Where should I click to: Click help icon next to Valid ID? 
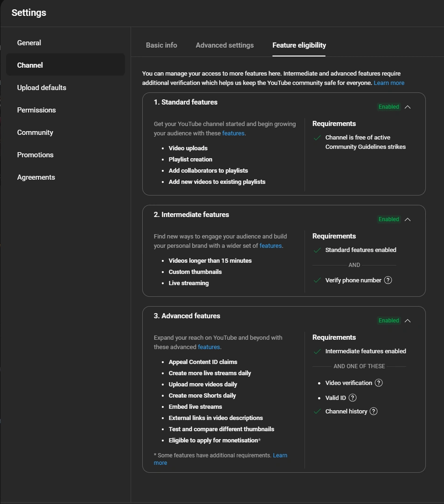[x=353, y=398]
